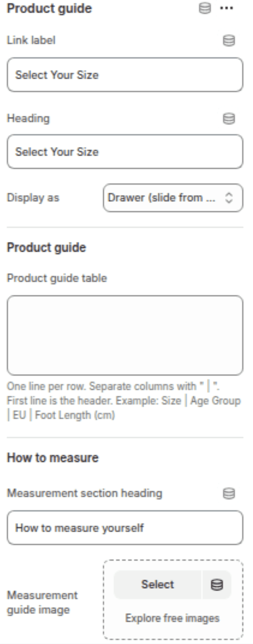Click the 'How to measure' section header
Image resolution: width=253 pixels, height=644 pixels.
pos(52,458)
